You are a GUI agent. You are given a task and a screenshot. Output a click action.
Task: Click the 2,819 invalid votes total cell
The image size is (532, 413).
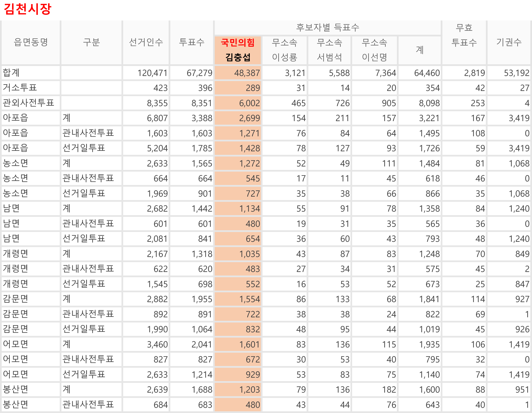click(474, 73)
